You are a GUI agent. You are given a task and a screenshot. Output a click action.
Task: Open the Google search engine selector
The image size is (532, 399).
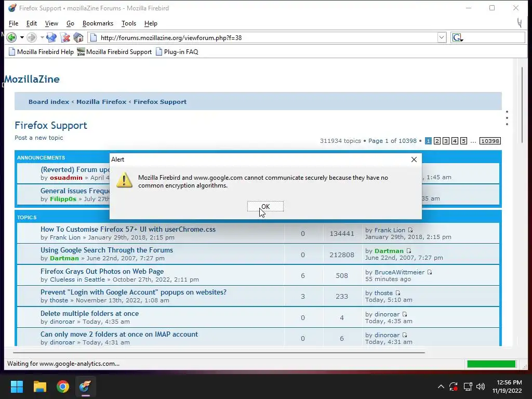point(457,37)
